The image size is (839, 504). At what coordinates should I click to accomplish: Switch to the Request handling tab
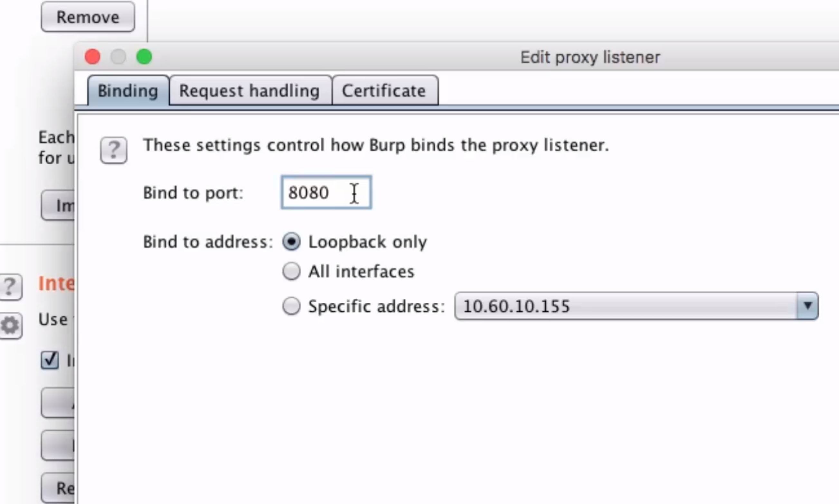(x=250, y=91)
